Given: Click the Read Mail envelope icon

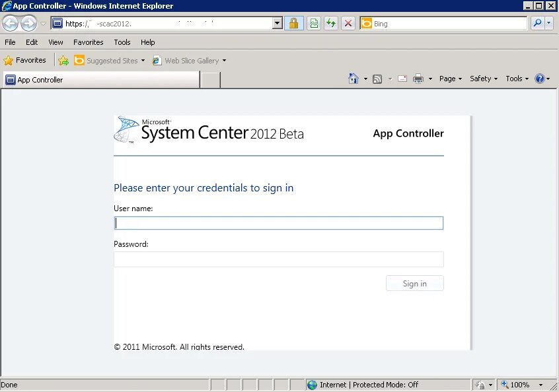Looking at the screenshot, I should click(402, 79).
